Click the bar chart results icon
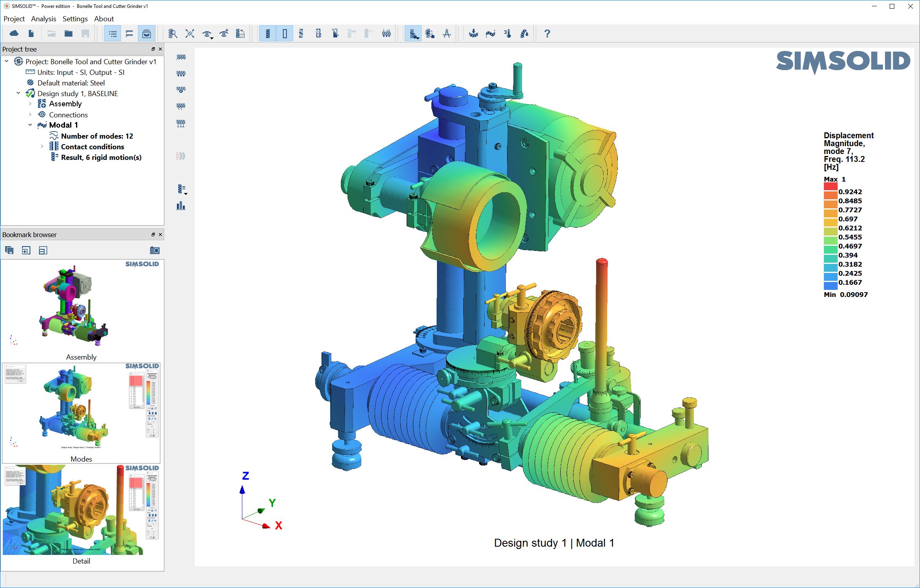This screenshot has width=920, height=588. pos(181,206)
